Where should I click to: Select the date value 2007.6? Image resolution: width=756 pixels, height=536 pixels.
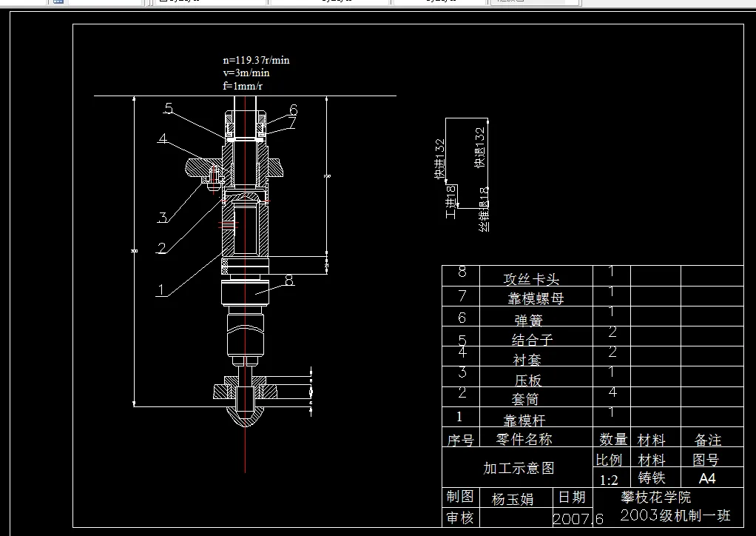578,519
